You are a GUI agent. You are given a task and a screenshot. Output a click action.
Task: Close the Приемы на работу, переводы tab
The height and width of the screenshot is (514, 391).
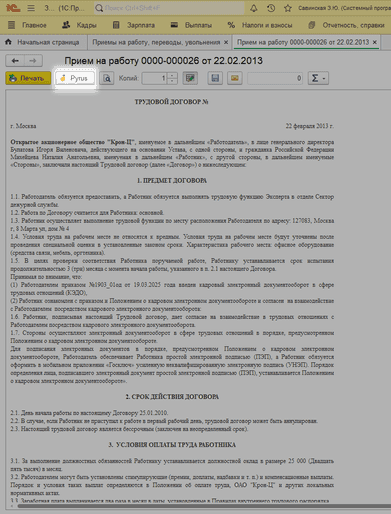(226, 42)
